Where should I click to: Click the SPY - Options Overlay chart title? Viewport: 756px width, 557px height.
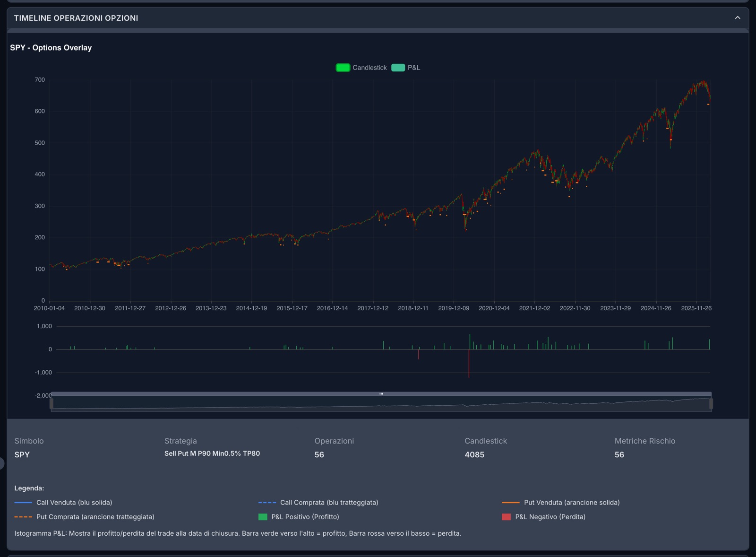tap(51, 48)
